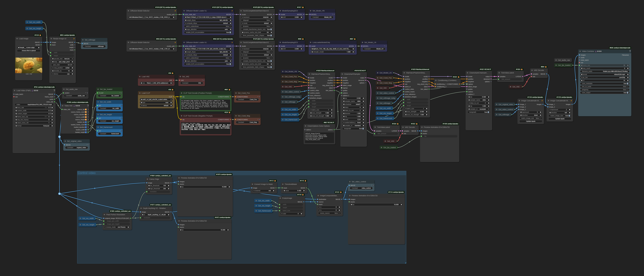The image size is (644, 276).
Task: Click the collapse dot on Load Image node
Action: [x=17, y=39]
